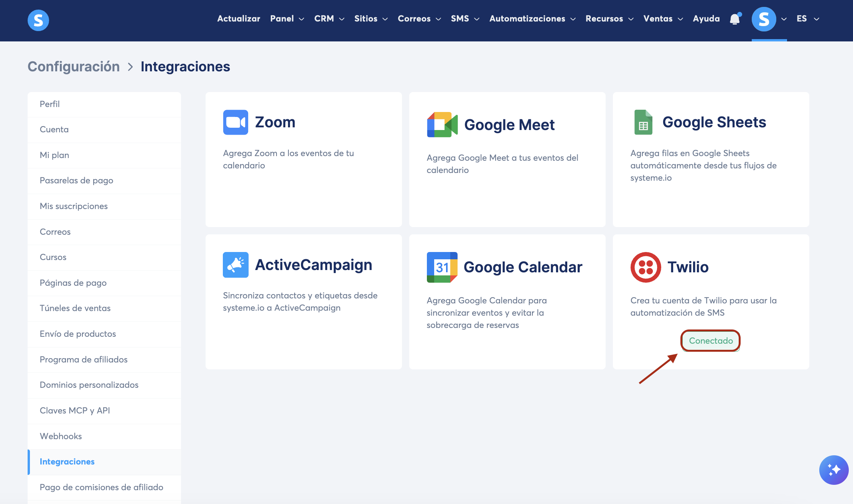Click 'Agrega Google Calendar para sincronizar' text
This screenshot has height=504, width=853.
point(487,313)
